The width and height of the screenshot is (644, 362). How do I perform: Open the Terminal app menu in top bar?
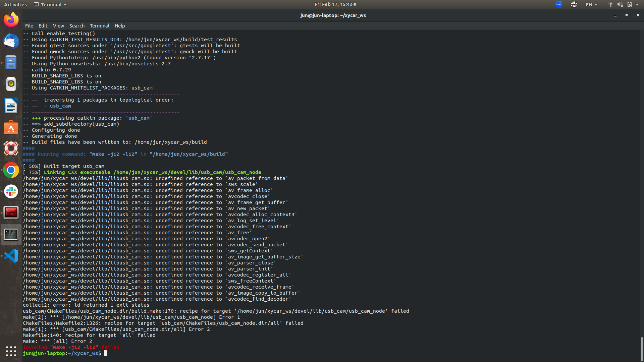50,4
